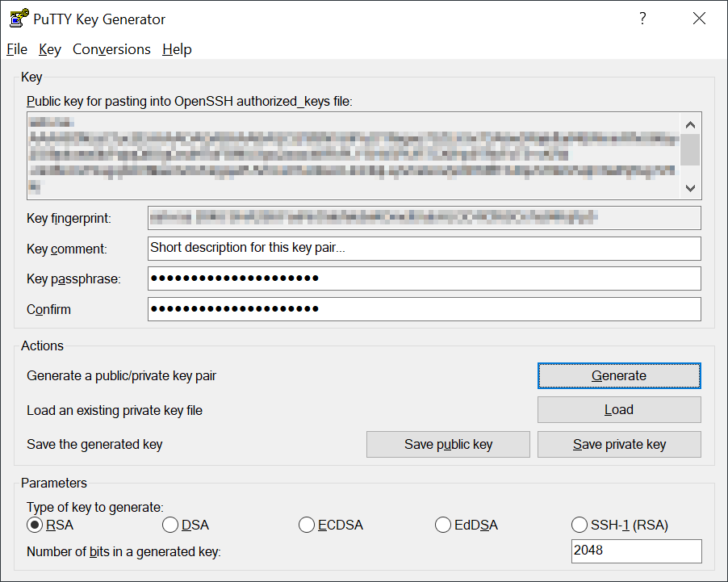728x582 pixels.
Task: Click the question mark help button
Action: 642,19
